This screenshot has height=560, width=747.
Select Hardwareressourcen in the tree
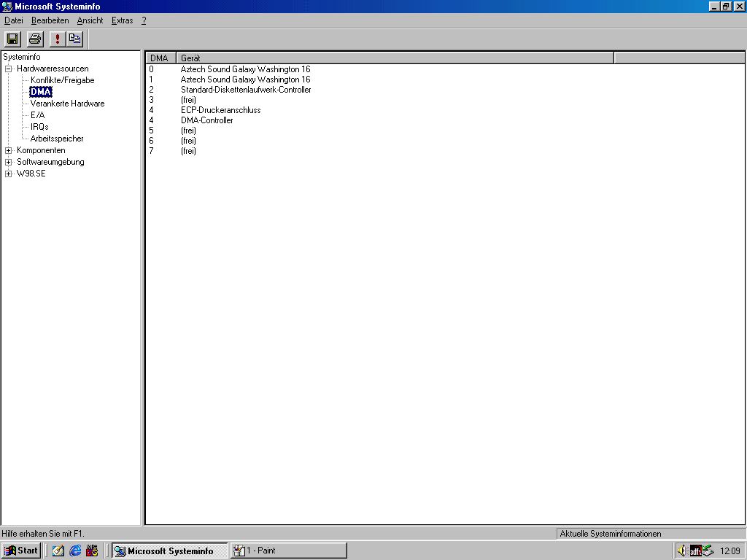53,69
